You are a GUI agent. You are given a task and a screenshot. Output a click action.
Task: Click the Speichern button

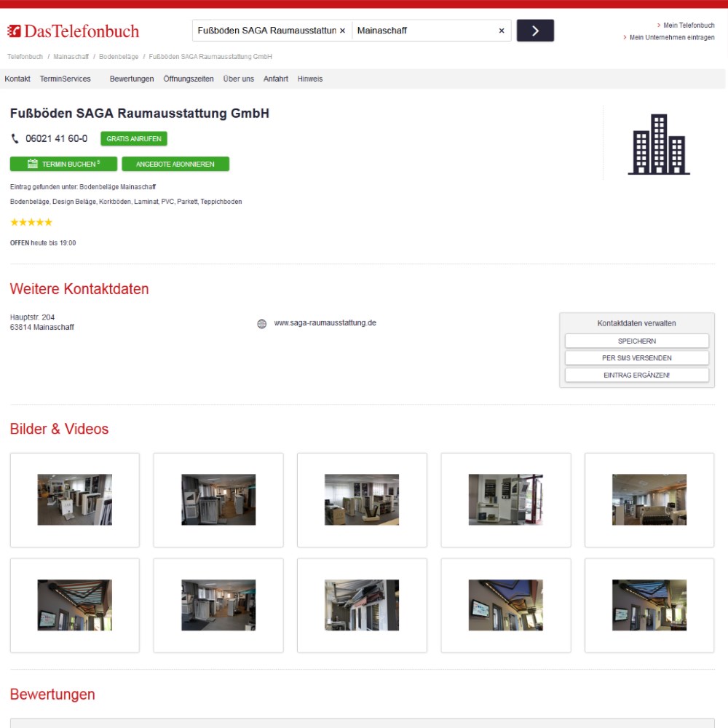636,341
